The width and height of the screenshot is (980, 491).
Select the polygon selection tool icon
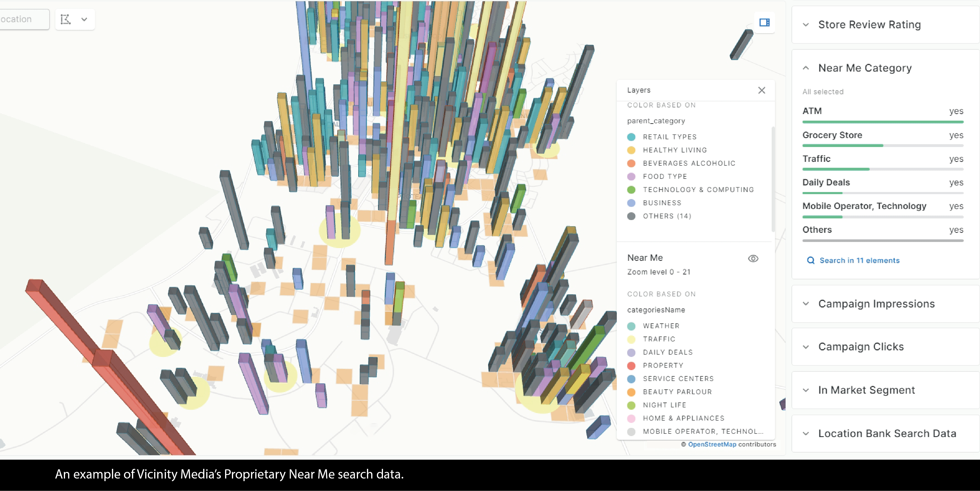66,19
